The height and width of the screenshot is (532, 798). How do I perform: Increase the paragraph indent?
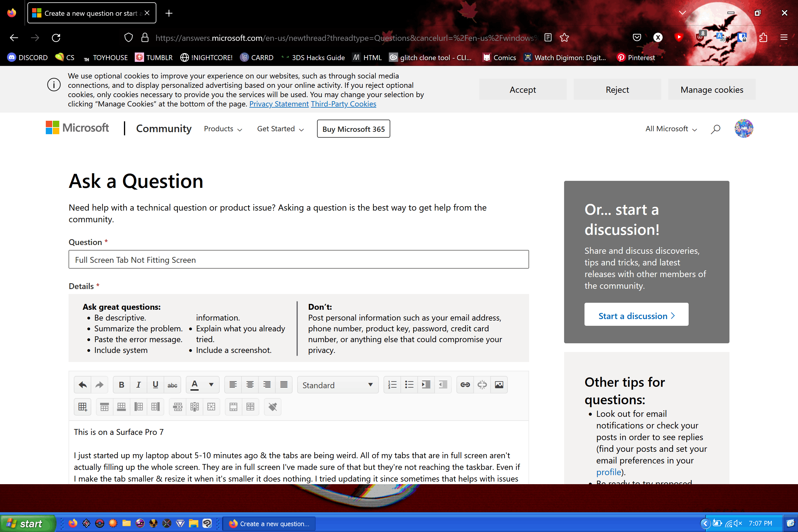pyautogui.click(x=426, y=384)
